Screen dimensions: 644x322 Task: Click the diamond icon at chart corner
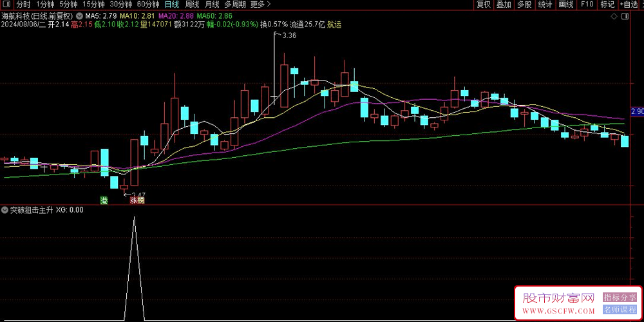pos(614,17)
